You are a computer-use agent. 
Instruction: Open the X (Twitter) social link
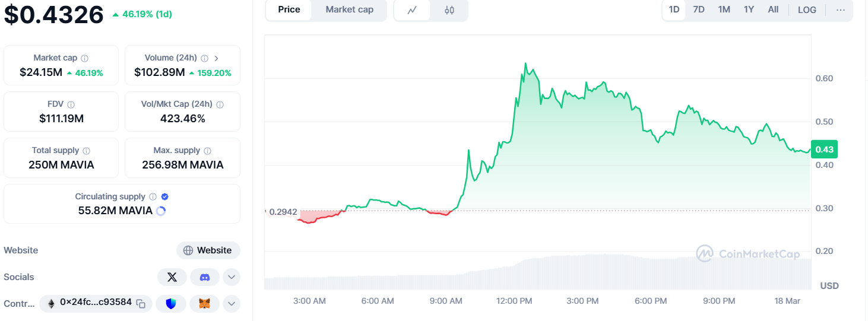coord(172,277)
